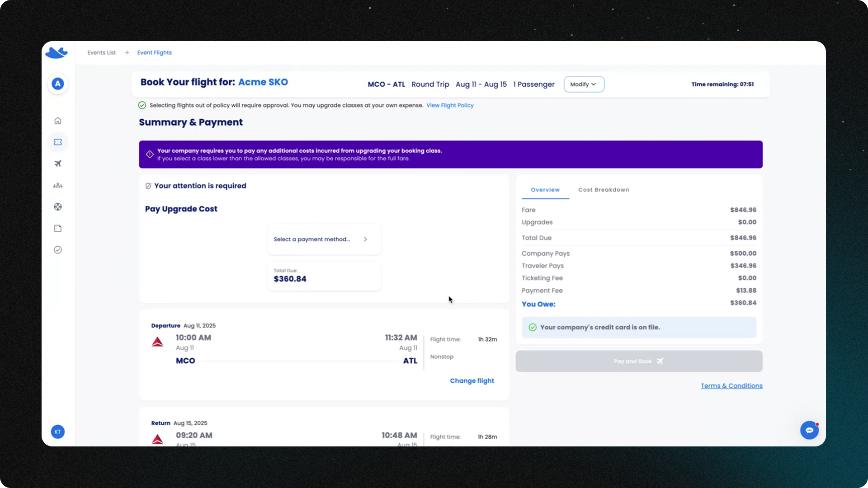868x488 pixels.
Task: Expand the Modify dropdown
Action: [584, 84]
